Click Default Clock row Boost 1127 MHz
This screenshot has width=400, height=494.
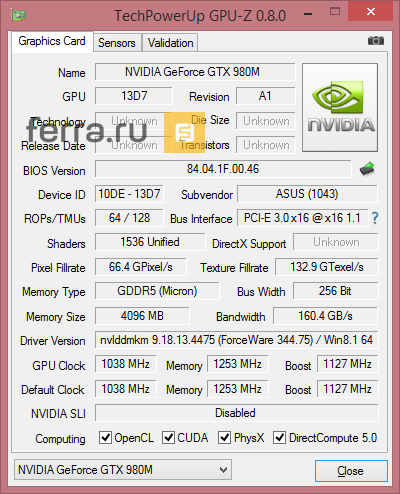pos(348,389)
